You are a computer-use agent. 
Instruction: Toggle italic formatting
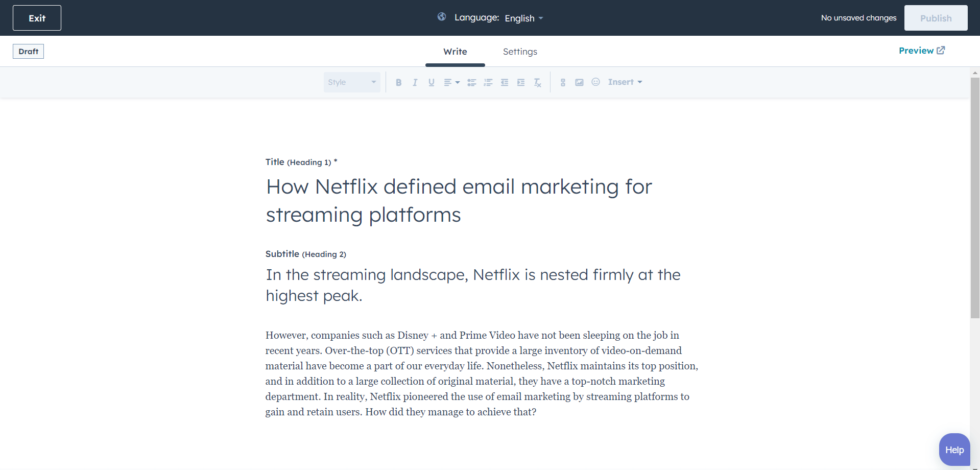pos(415,82)
